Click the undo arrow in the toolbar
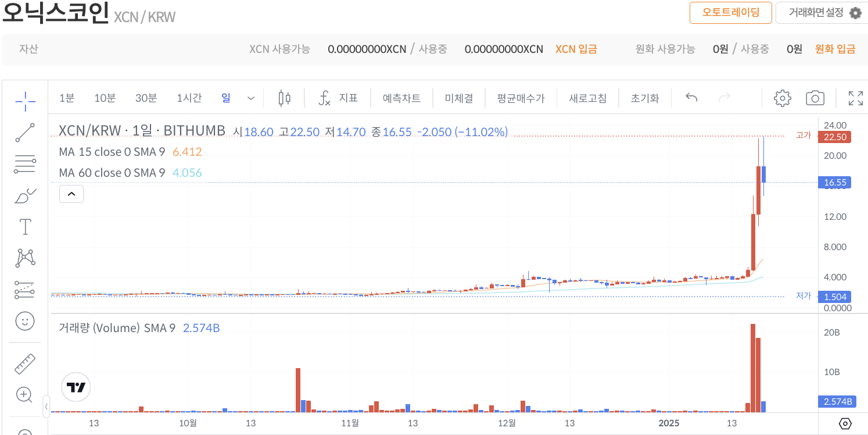868x435 pixels. click(691, 98)
